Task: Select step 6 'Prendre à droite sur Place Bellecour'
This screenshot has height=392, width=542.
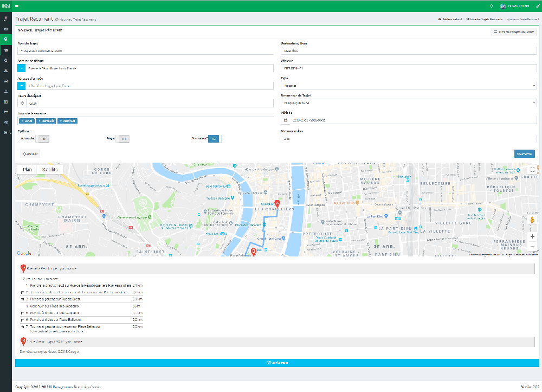Action: pyautogui.click(x=82, y=320)
